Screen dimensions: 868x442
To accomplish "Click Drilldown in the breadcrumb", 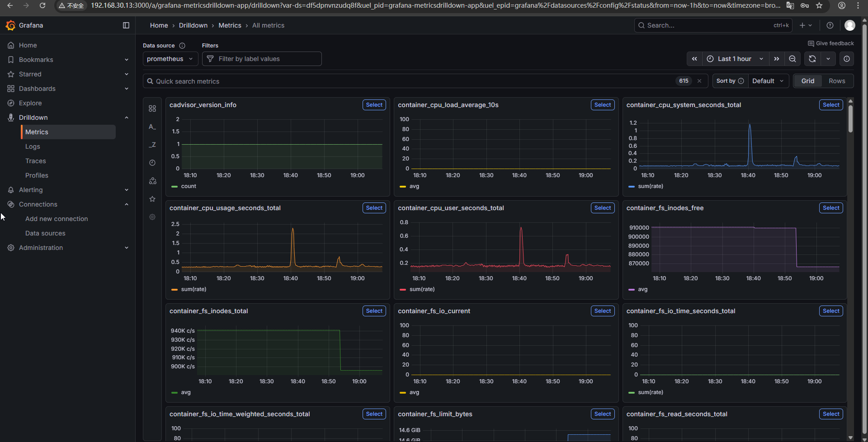I will click(x=193, y=25).
